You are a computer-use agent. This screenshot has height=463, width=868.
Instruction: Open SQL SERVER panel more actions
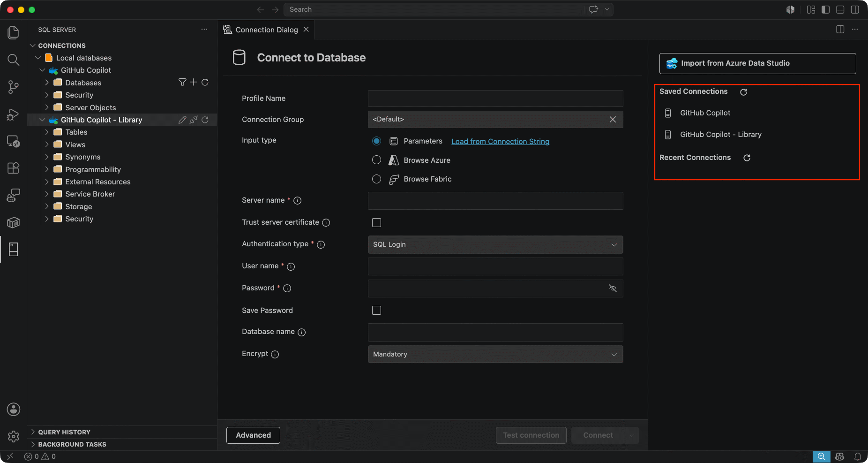coord(204,30)
